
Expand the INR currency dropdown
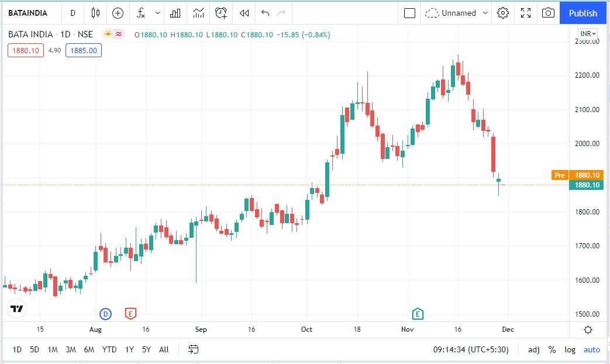click(587, 34)
